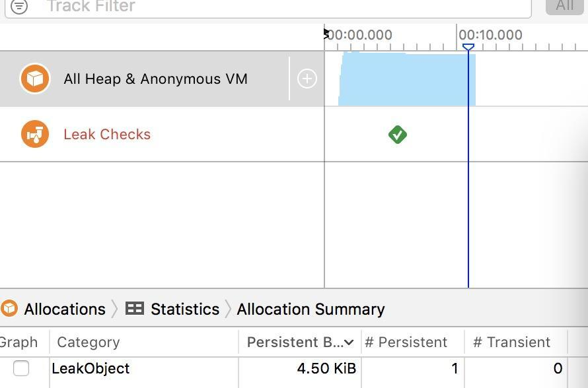Screen dimensions: 588x388
Task: Select the All Heap & Anonymous VM track
Action: 155,79
